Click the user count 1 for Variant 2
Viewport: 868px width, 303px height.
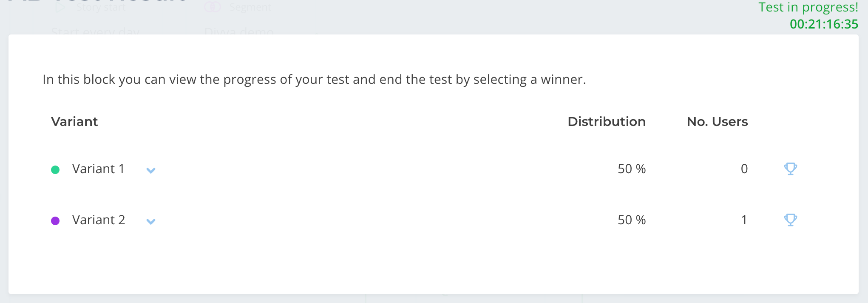click(x=744, y=220)
